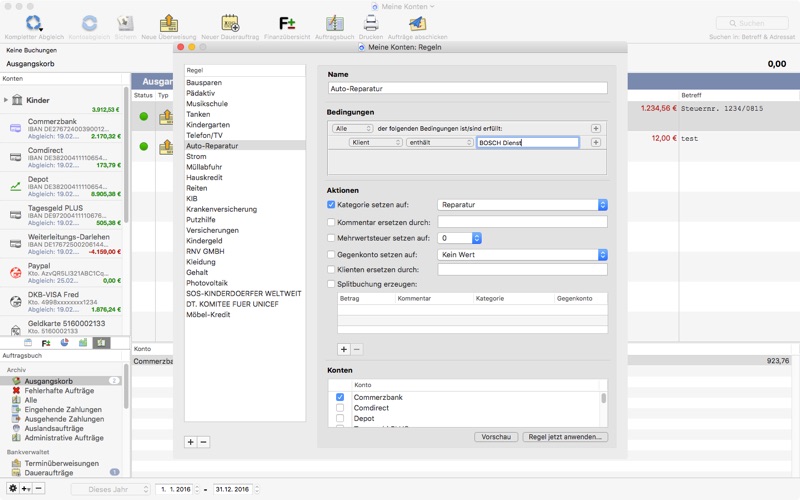This screenshot has width=800, height=500.
Task: Click the F± icon in the sidebar tab bar
Action: tap(46, 343)
